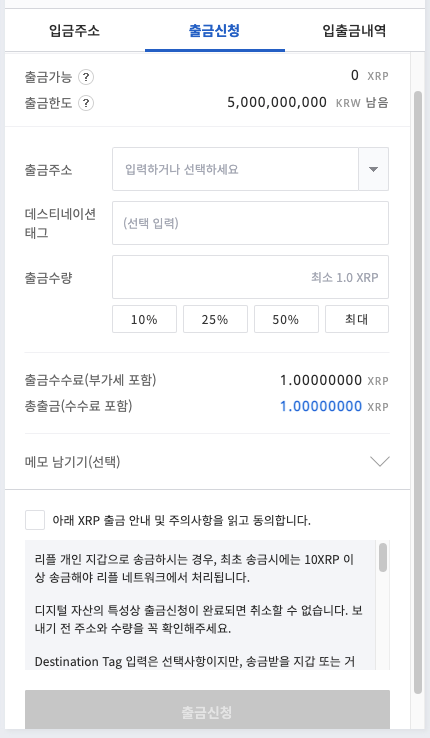
Task: Open the 입출금내역 tab
Action: click(x=354, y=31)
